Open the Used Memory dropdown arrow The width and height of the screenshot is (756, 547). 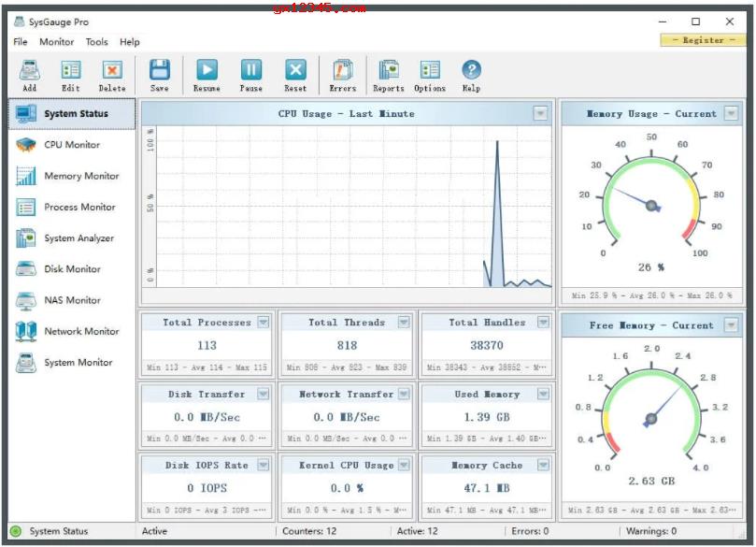click(543, 394)
